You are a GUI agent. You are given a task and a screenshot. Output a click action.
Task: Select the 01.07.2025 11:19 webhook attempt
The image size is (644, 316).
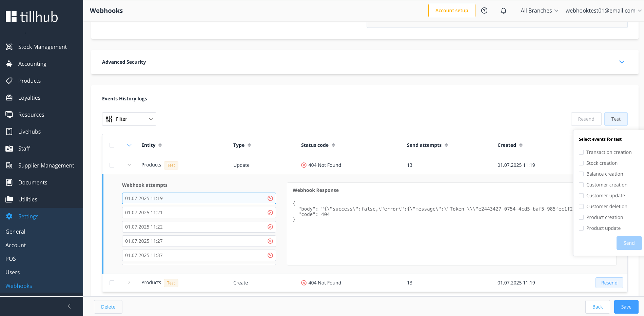click(x=199, y=198)
